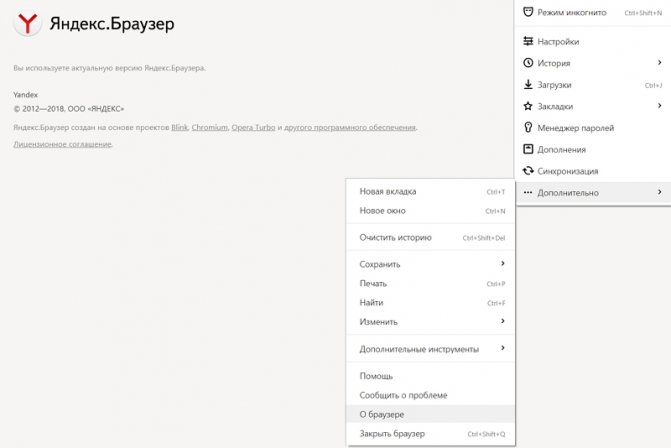Click the актуальную версию status text
This screenshot has width=671, height=448.
click(109, 68)
